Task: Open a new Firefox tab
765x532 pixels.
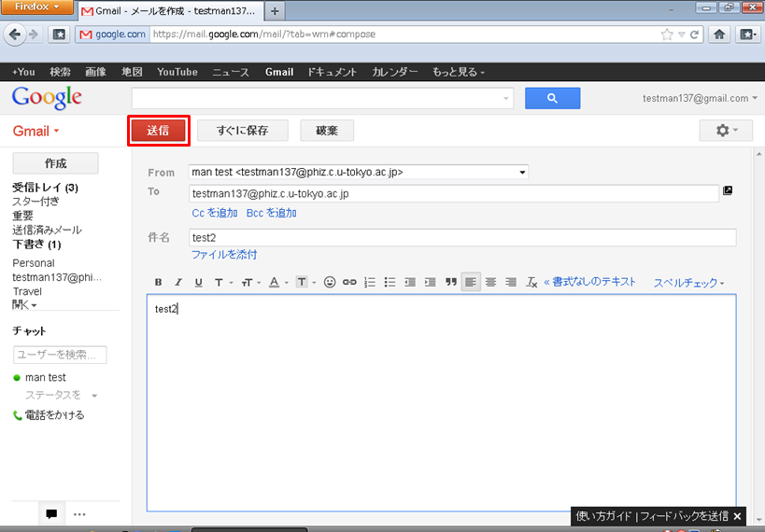Action: tap(275, 10)
